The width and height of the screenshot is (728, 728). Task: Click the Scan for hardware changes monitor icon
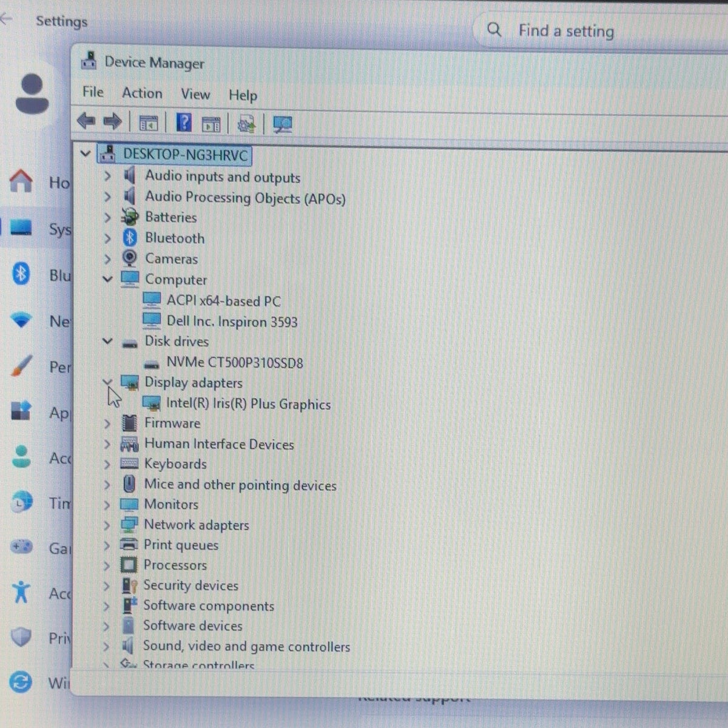[x=283, y=125]
